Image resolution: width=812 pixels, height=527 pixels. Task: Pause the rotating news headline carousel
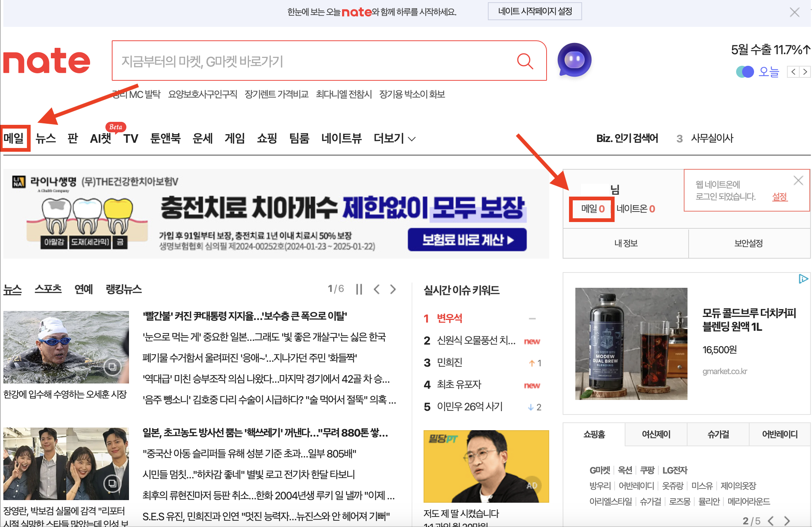click(359, 289)
